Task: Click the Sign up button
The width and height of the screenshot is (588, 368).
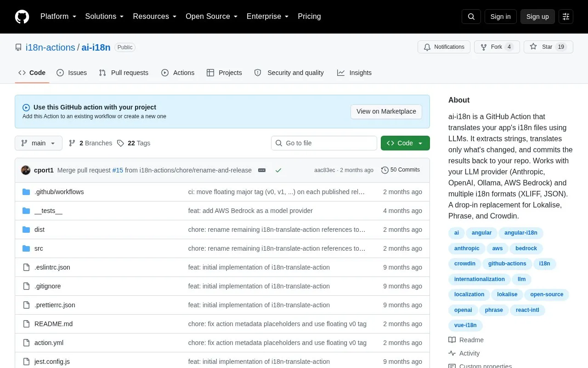Action: pyautogui.click(x=537, y=17)
